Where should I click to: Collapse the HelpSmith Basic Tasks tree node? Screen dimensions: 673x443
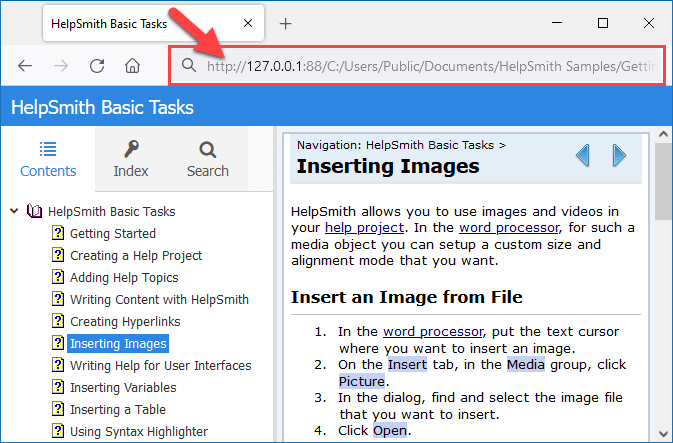coord(14,211)
